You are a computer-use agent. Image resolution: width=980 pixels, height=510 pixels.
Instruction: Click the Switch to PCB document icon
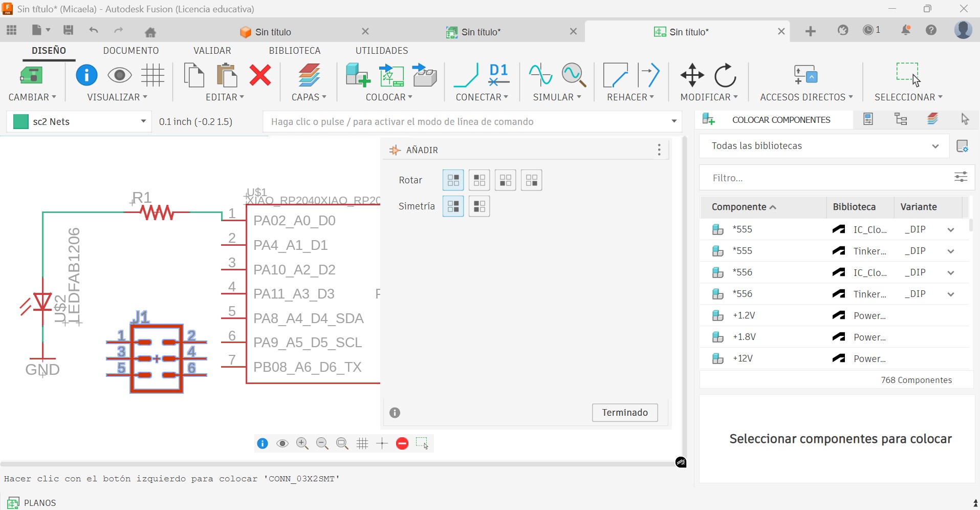coord(31,75)
